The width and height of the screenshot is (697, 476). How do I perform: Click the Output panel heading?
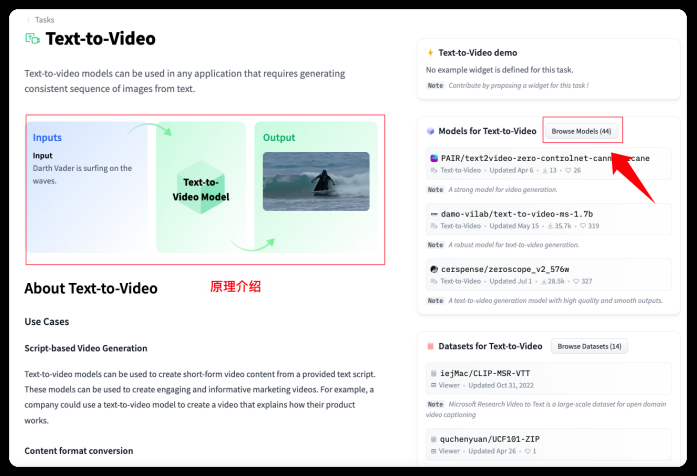[x=279, y=138]
